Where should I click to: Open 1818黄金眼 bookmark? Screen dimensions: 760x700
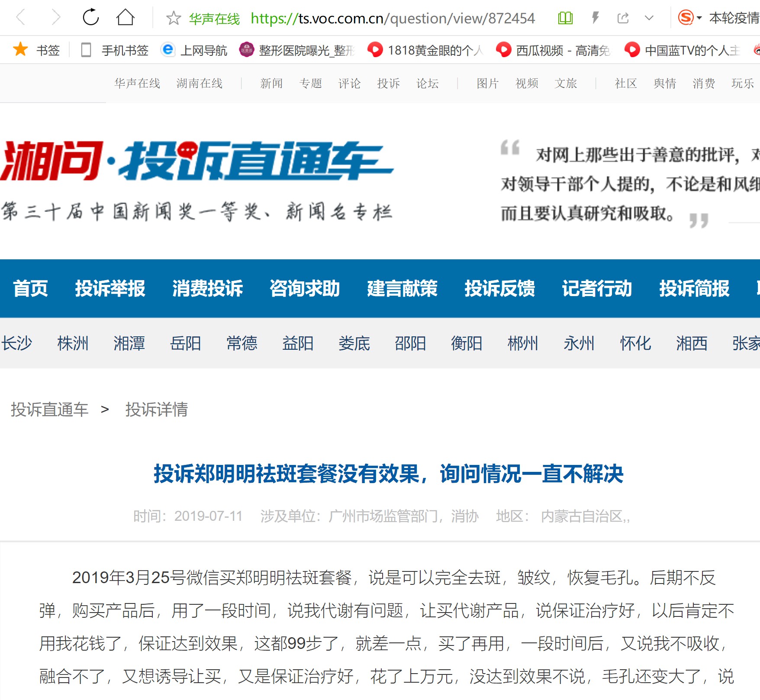425,50
